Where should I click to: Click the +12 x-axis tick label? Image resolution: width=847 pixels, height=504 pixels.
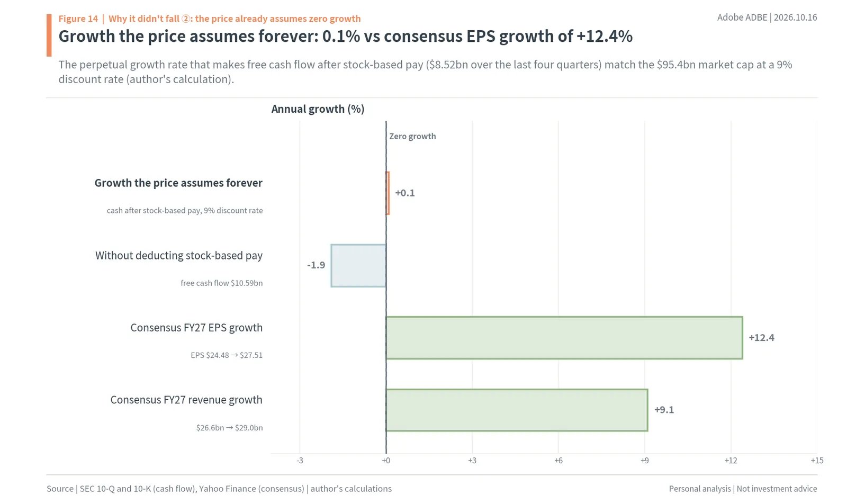coord(731,461)
